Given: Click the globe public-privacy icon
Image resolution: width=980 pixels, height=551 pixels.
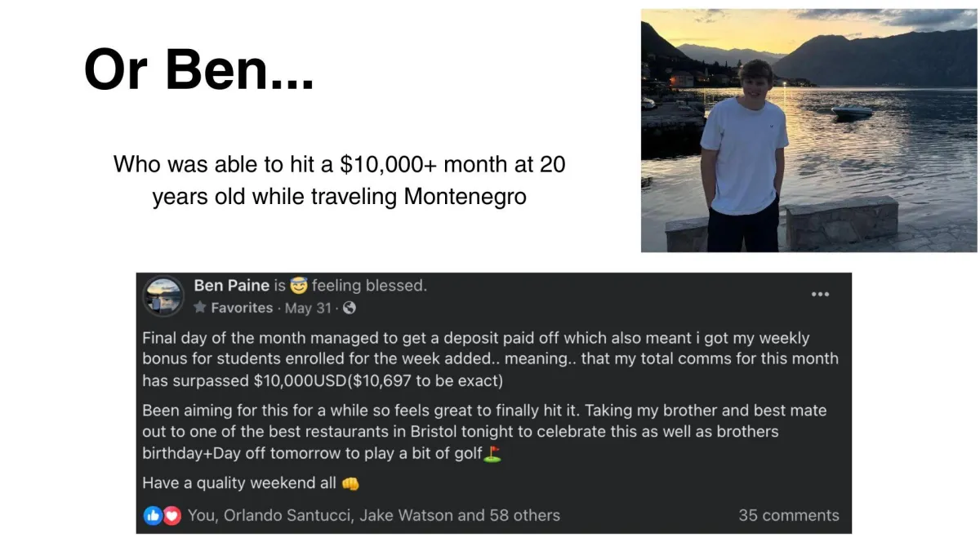Looking at the screenshot, I should coord(350,308).
